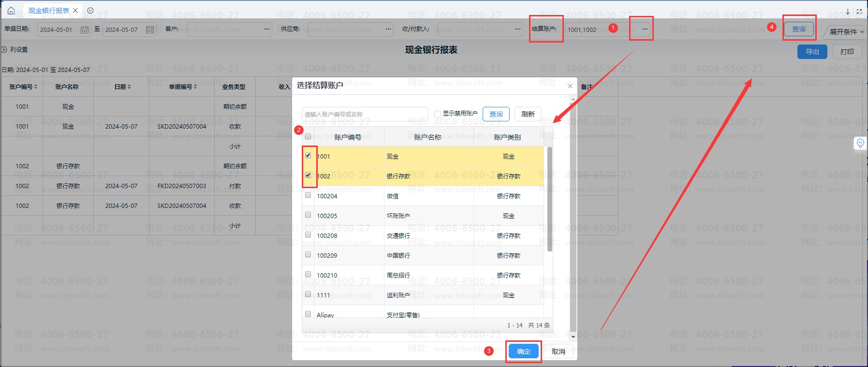This screenshot has height=367, width=868.
Task: Sort by 账户编号 column arrow in report
Action: coord(36,87)
